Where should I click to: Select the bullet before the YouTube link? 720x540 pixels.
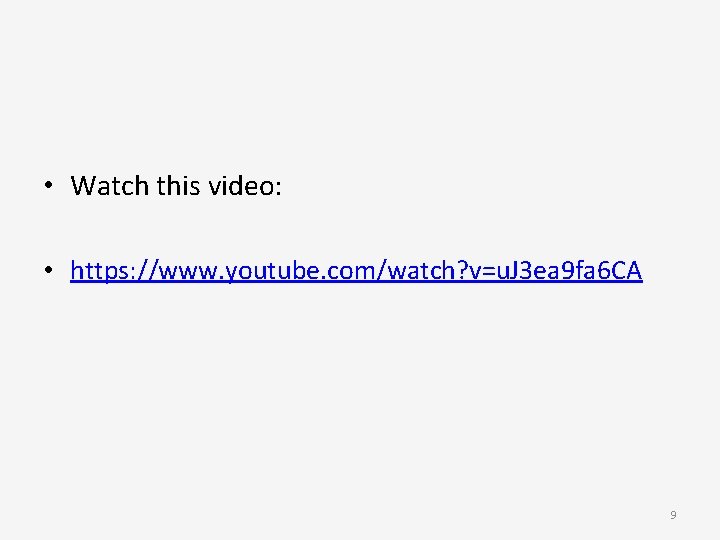pyautogui.click(x=49, y=270)
